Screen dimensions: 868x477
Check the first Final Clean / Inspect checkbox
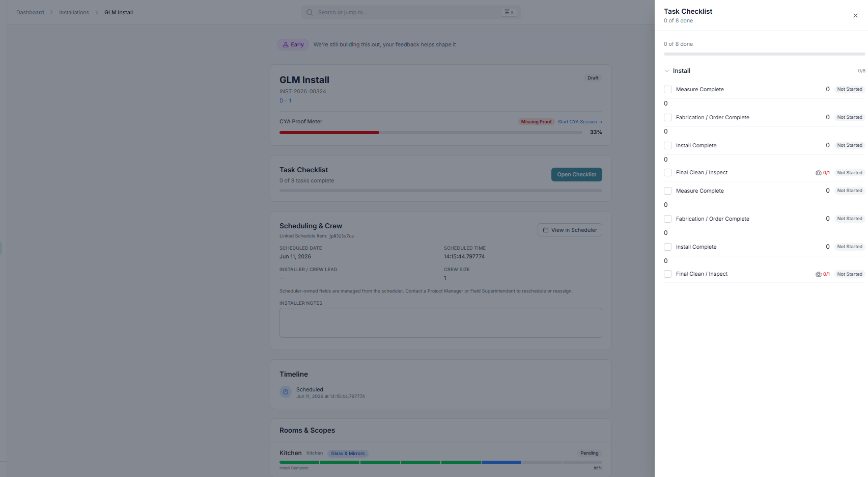pos(667,172)
